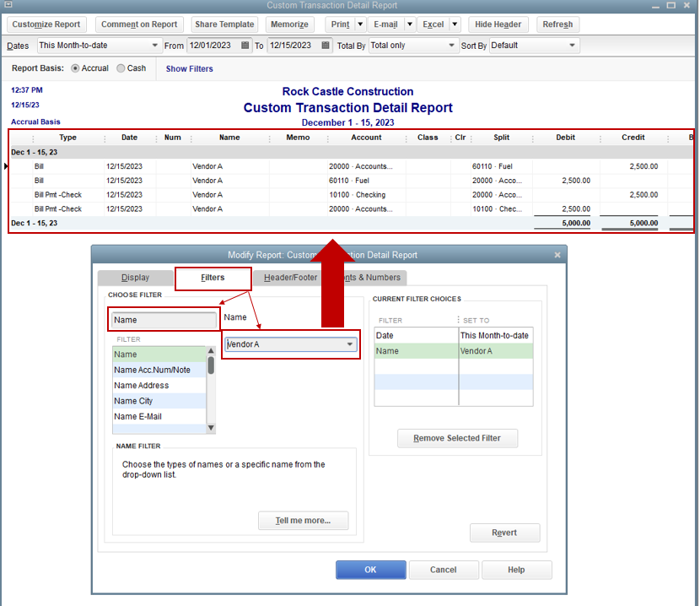The width and height of the screenshot is (700, 606).
Task: Click the Show Filters link
Action: (189, 69)
